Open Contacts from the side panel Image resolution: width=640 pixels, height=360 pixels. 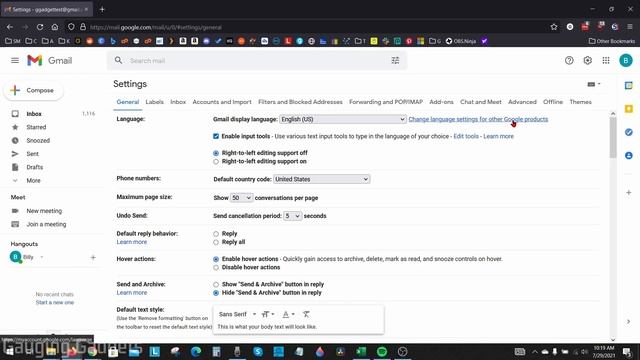tap(629, 156)
